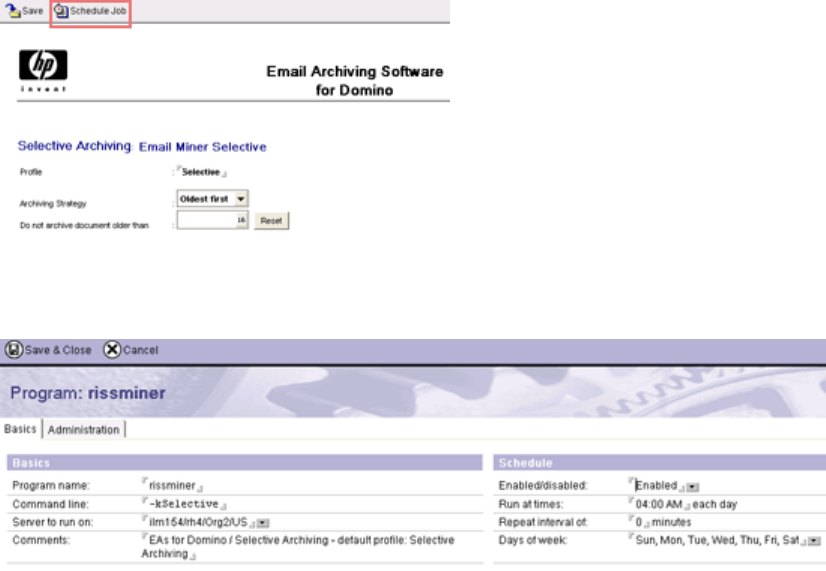
Task: Click the Profile field value Selective
Action: [x=201, y=172]
